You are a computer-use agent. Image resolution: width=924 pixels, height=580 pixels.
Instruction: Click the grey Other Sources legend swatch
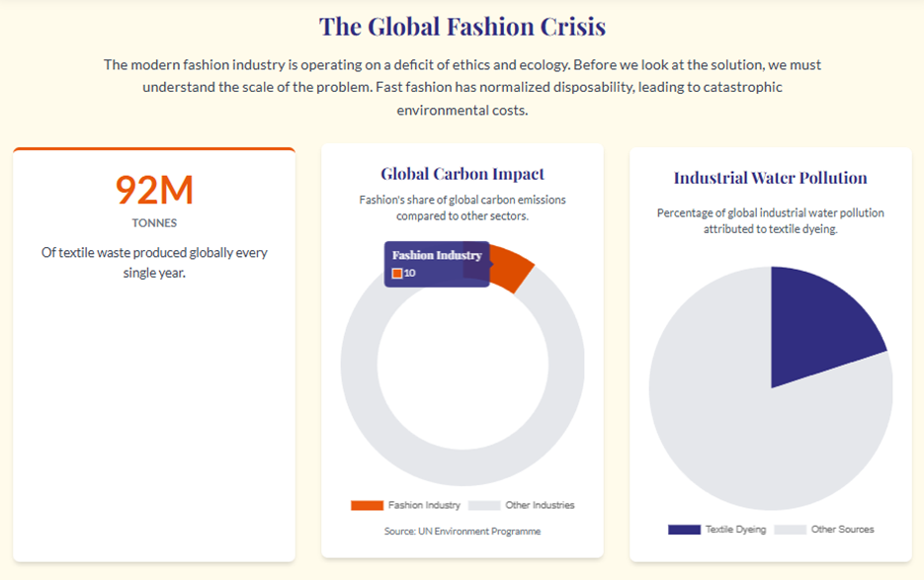click(x=790, y=530)
